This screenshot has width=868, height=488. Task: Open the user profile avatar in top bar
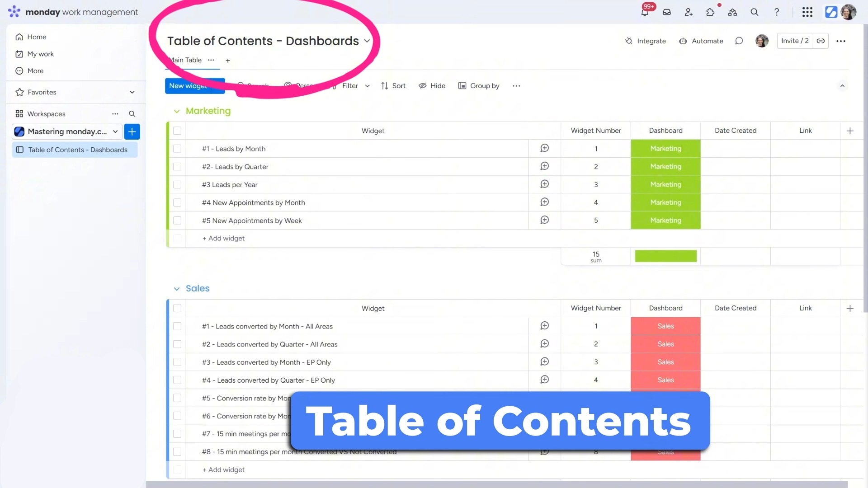[x=848, y=12]
